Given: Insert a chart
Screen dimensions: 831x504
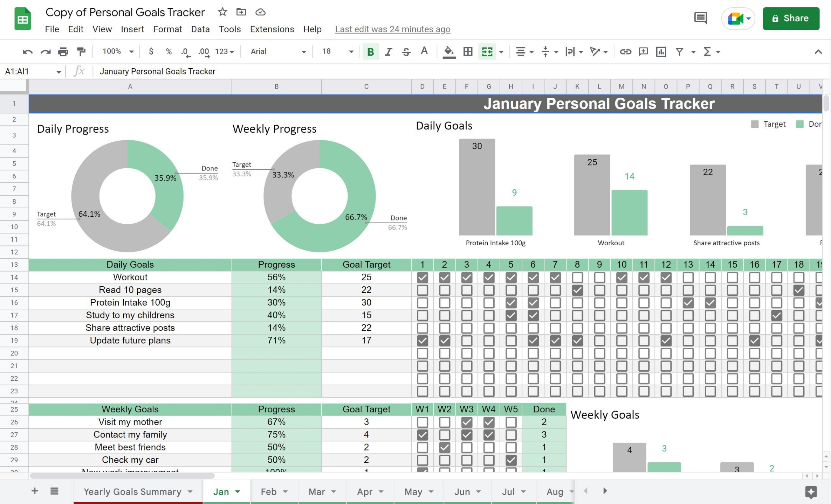Looking at the screenshot, I should pos(661,51).
